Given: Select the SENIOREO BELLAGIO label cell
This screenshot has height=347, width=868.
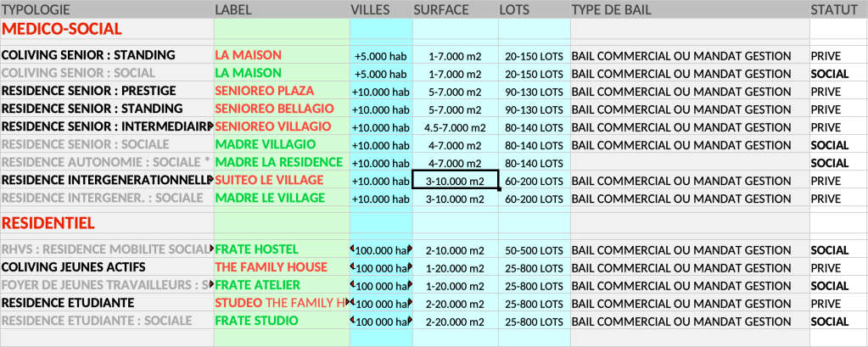Looking at the screenshot, I should click(x=272, y=109).
